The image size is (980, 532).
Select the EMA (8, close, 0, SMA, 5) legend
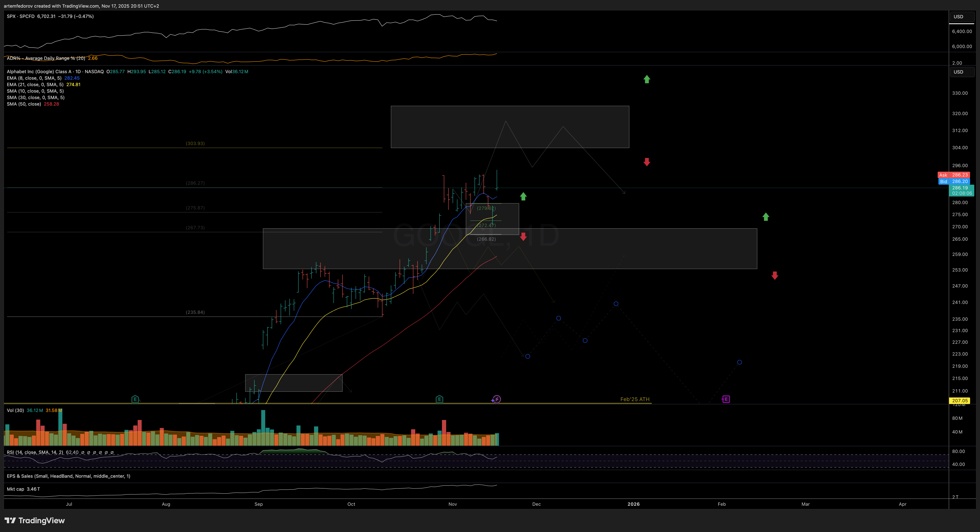point(34,78)
